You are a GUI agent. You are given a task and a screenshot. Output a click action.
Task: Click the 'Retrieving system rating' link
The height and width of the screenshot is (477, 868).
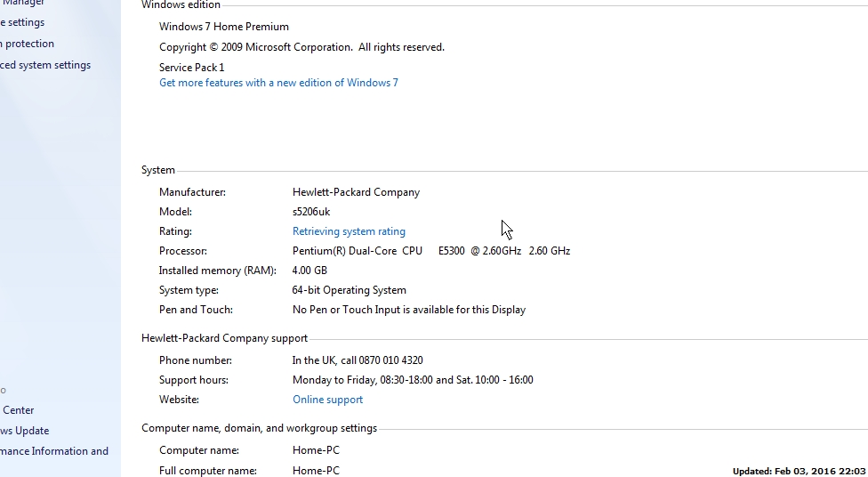click(x=349, y=231)
